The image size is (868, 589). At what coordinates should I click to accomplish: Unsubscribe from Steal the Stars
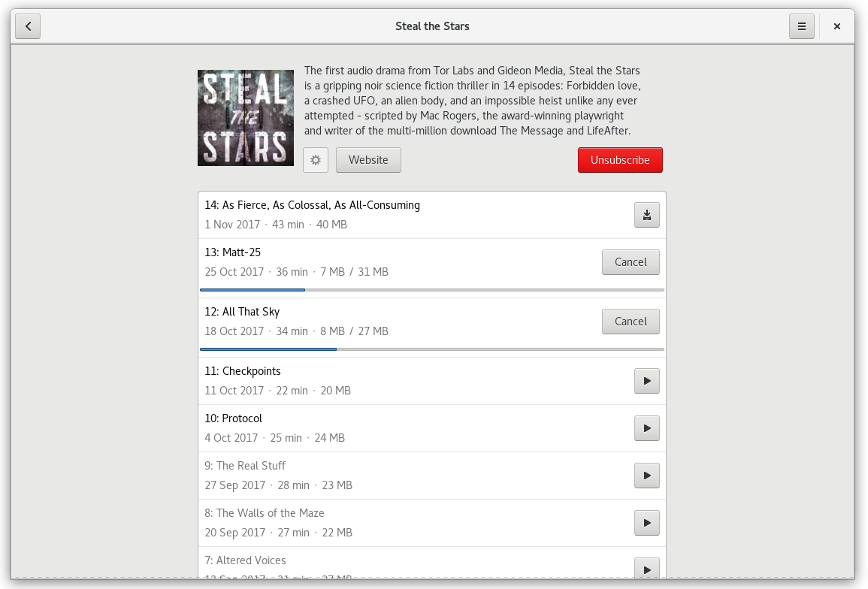(x=620, y=160)
